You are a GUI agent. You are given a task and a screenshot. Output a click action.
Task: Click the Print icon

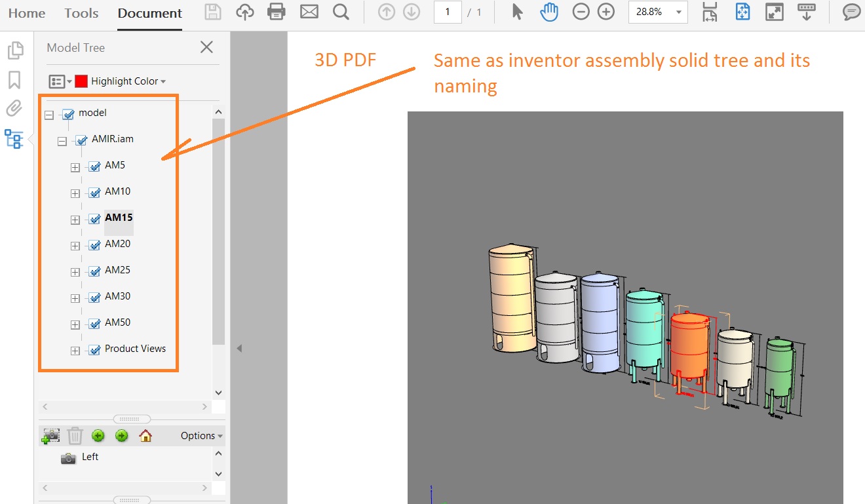pyautogui.click(x=276, y=11)
